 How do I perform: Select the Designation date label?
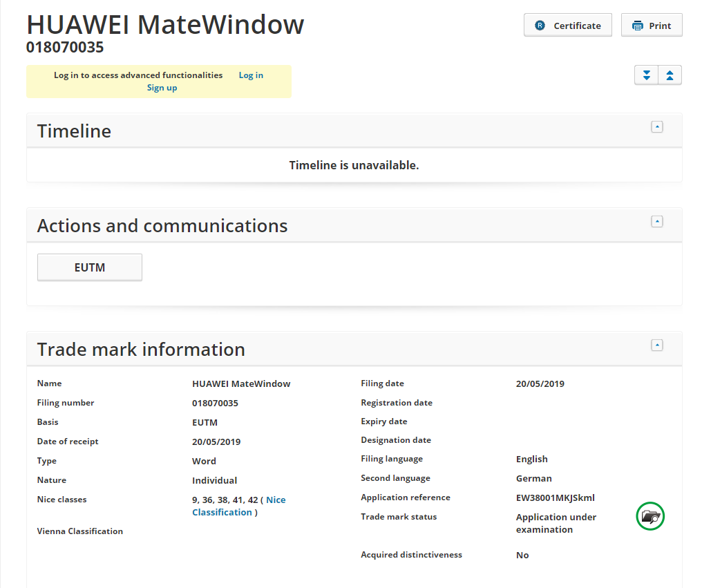[x=396, y=439]
